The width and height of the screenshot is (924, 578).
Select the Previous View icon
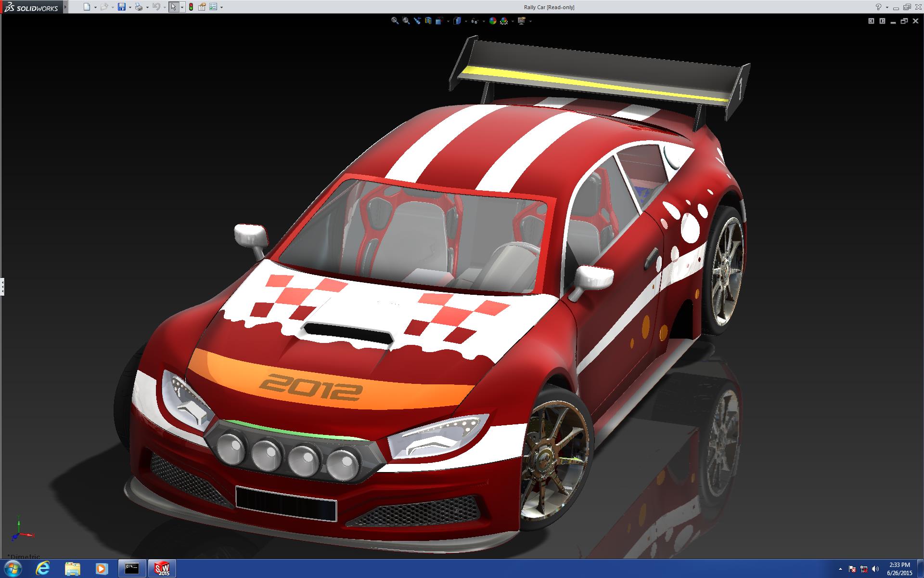click(x=417, y=21)
